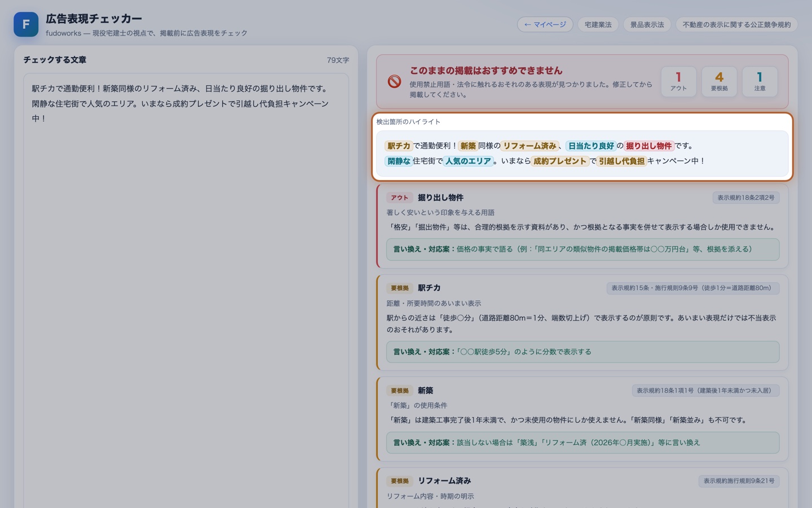Viewport: 812px width, 508px height.
Task: Click the 表示規約18条1項1号 reference tag
Action: click(x=705, y=391)
